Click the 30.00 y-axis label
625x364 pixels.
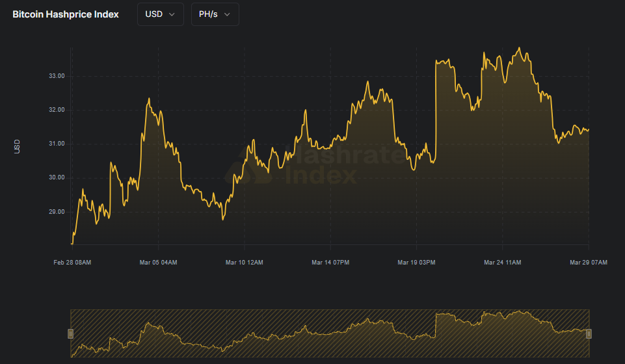coord(57,177)
